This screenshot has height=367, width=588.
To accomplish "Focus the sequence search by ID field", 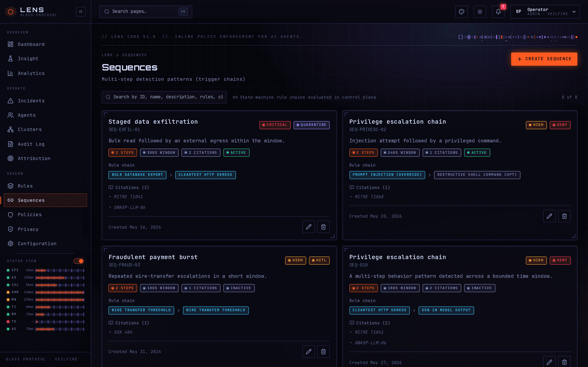I will pos(164,97).
